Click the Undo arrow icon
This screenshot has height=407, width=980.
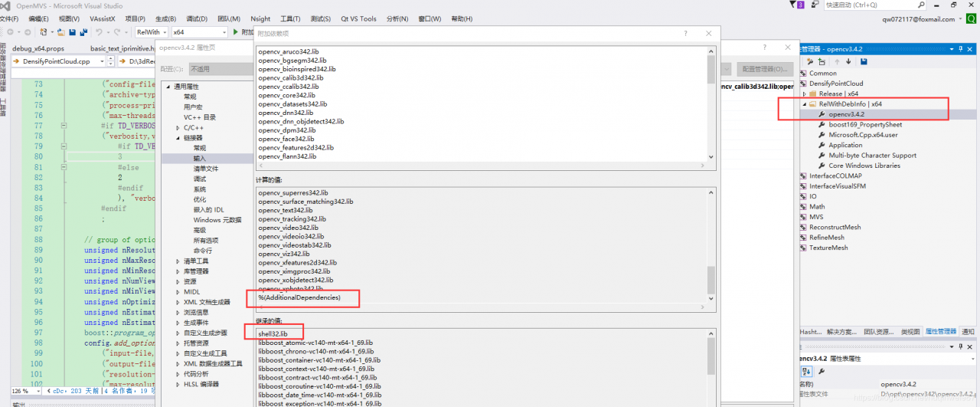coord(99,32)
